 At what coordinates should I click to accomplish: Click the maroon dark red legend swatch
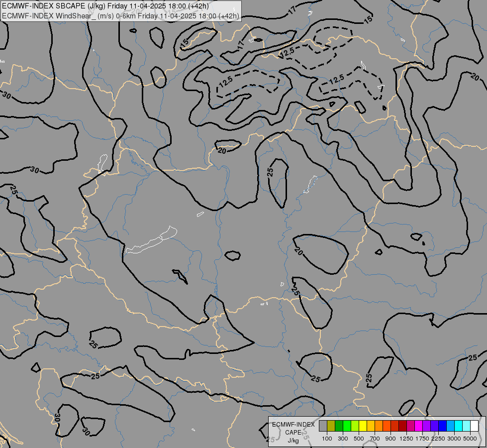pyautogui.click(x=402, y=426)
